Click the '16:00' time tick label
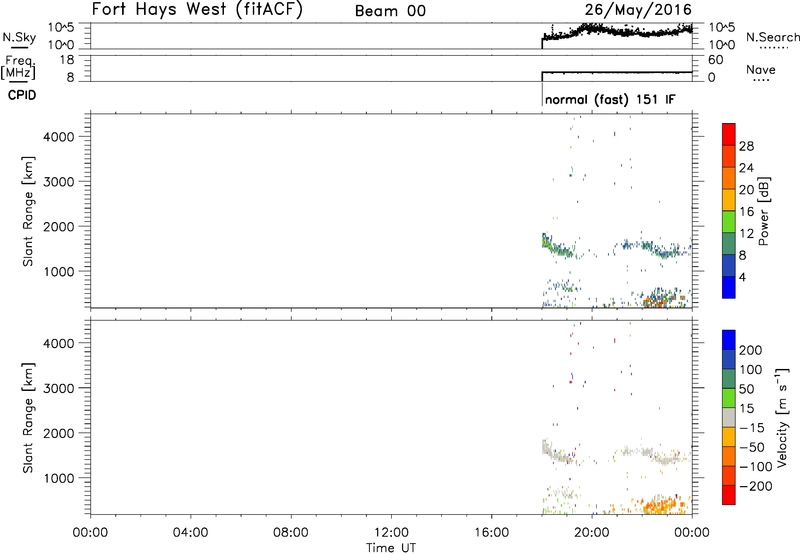800x554 pixels. coord(491,533)
